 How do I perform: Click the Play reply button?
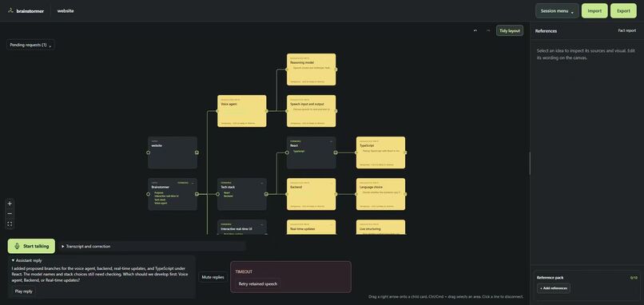(x=23, y=291)
